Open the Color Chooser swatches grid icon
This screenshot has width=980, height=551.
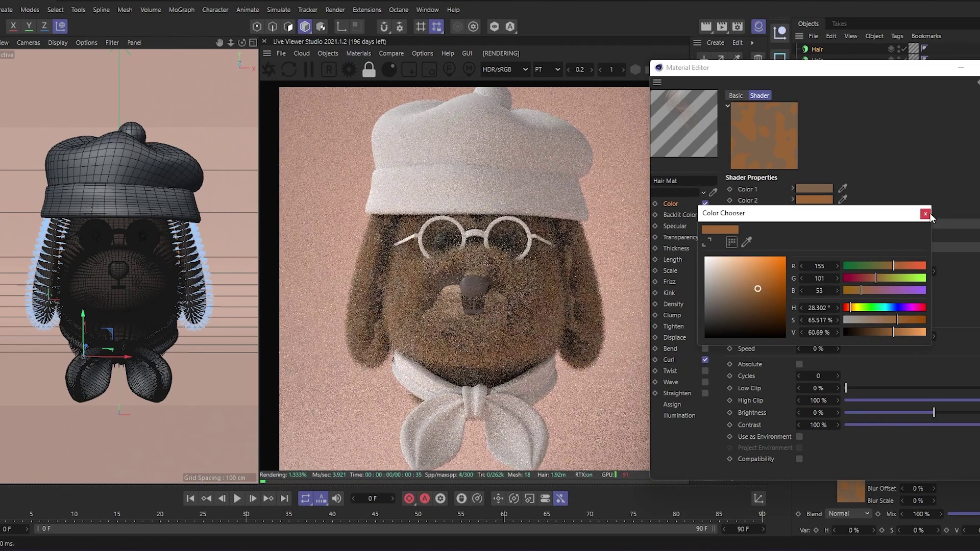click(x=731, y=242)
